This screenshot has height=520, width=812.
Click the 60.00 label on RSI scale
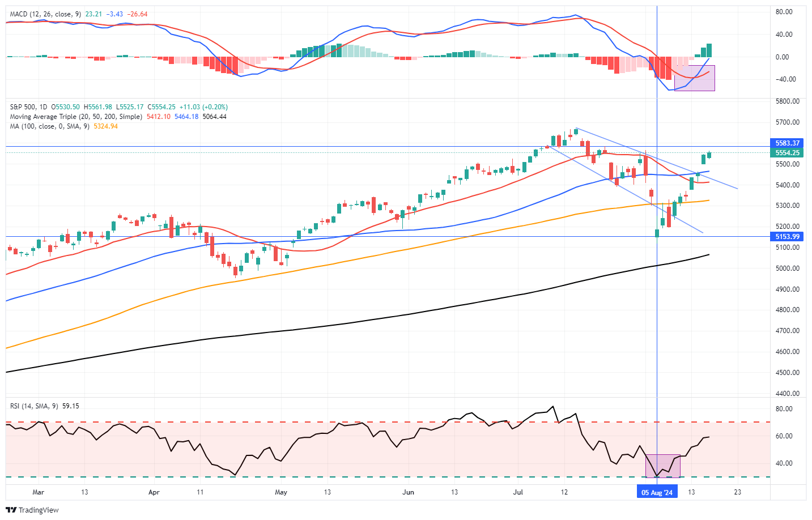tap(784, 436)
